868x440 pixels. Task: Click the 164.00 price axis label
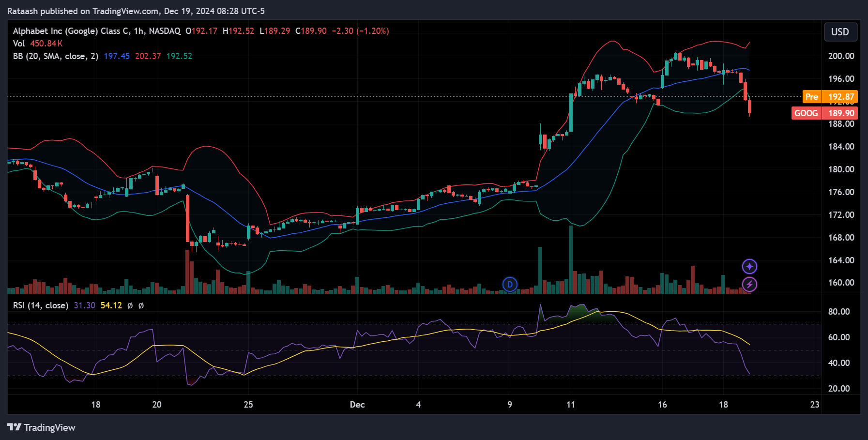(841, 260)
